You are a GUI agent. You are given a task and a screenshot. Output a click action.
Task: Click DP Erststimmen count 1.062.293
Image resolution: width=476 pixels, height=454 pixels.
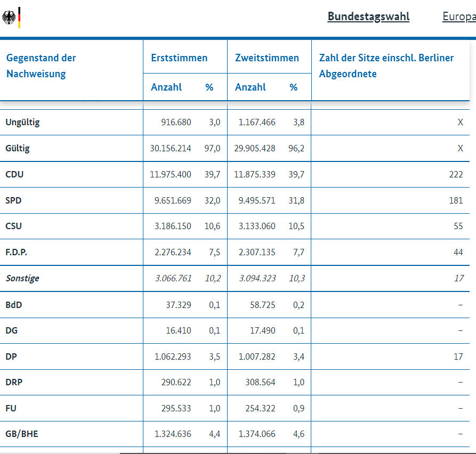173,356
